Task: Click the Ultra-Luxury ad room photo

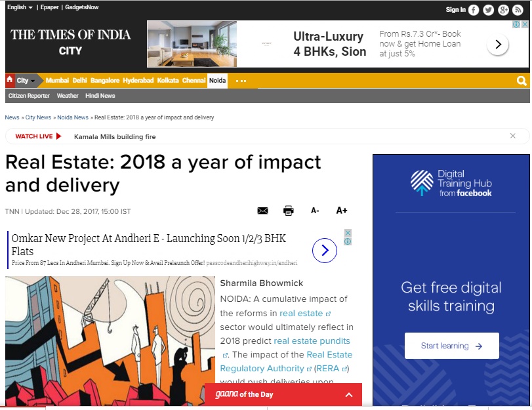Action: point(192,44)
